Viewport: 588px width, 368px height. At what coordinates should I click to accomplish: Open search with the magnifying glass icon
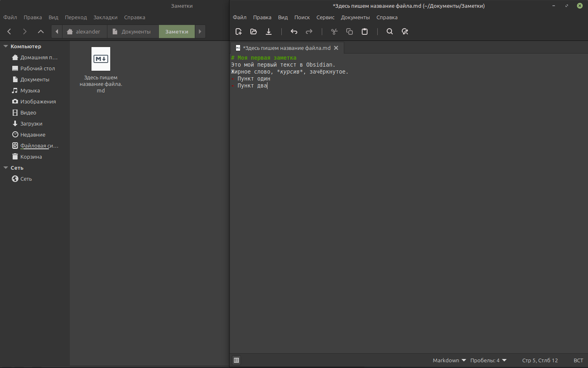point(390,31)
